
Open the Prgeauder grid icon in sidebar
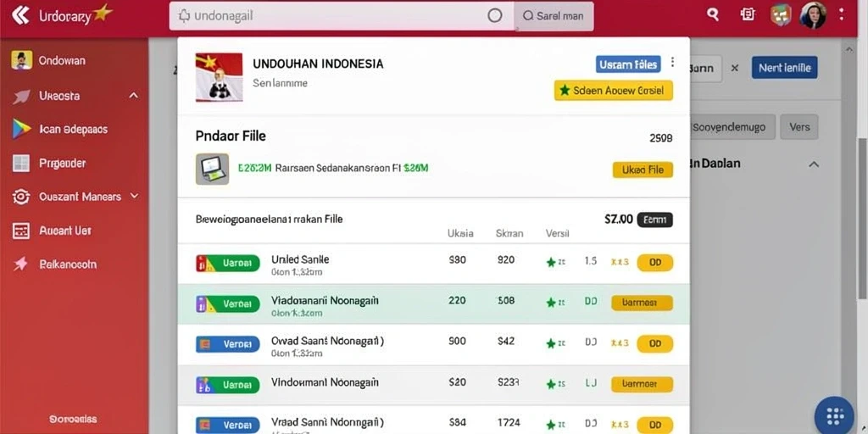tap(20, 164)
